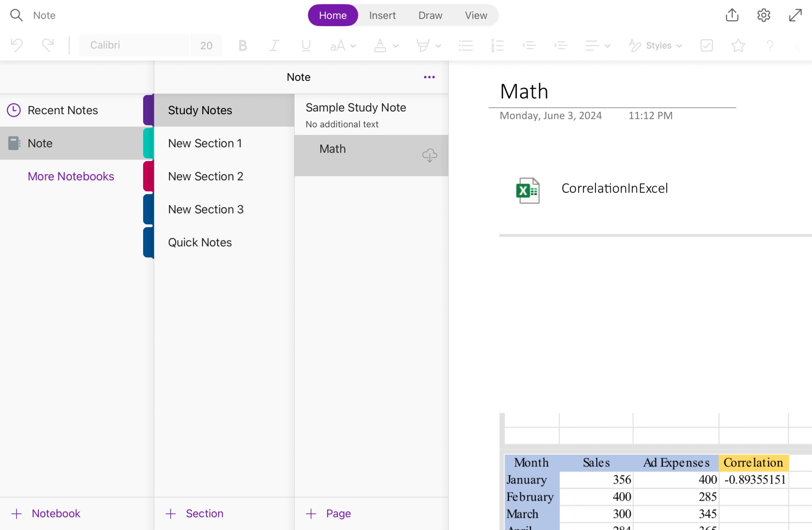
Task: Apply italic formatting
Action: click(274, 45)
